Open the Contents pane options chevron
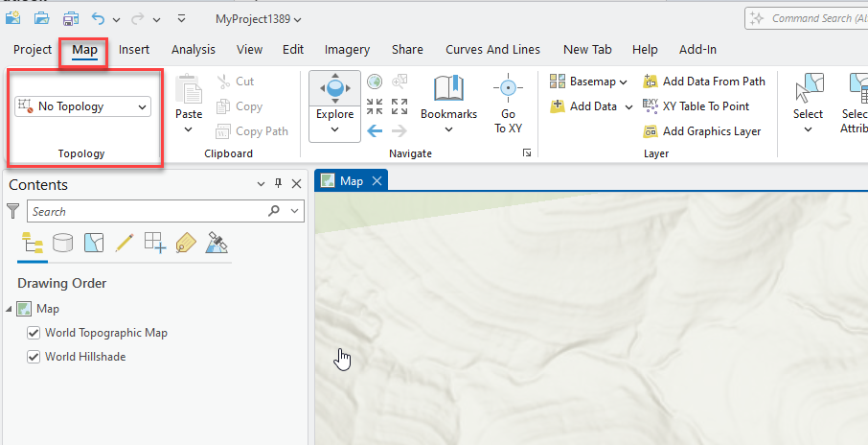 click(x=261, y=184)
